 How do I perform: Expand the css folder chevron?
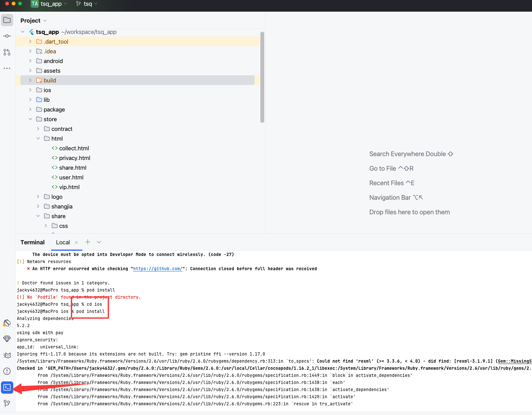[46, 226]
